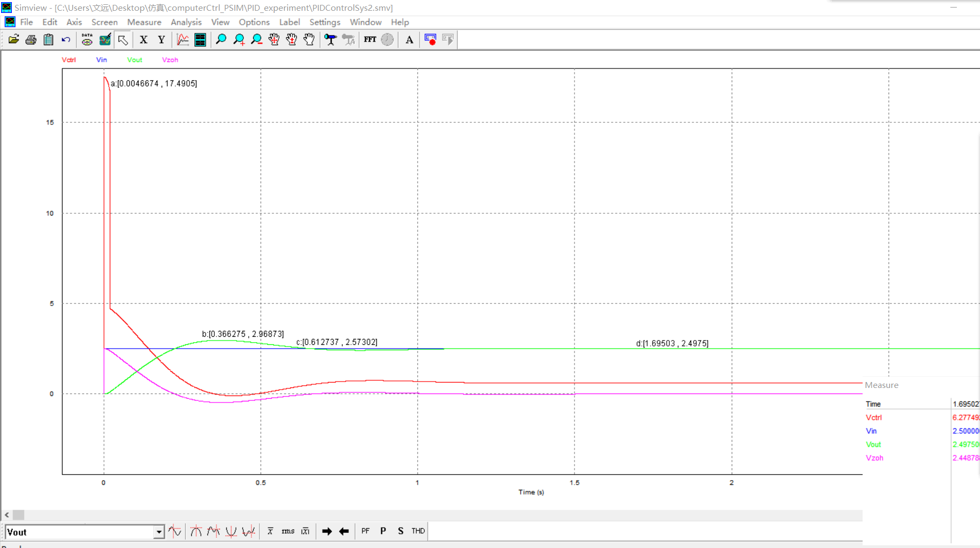Click the global min valley icon
The width and height of the screenshot is (980, 548).
231,531
